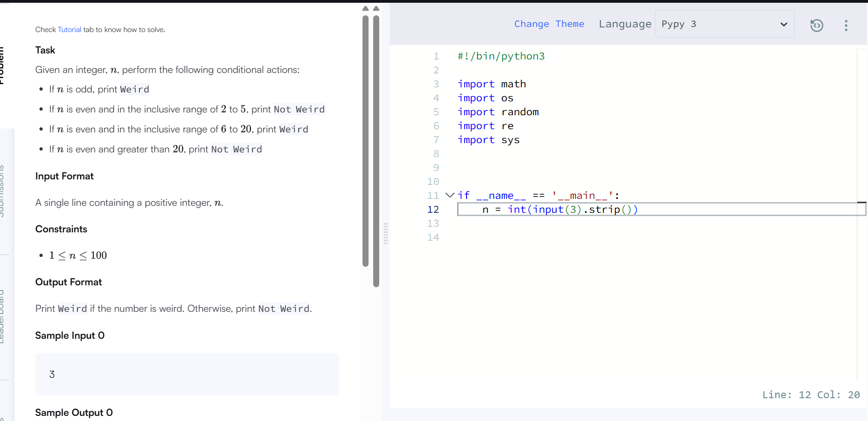Image resolution: width=868 pixels, height=421 pixels.
Task: Click the outer page scrollbar thumb
Action: pyautogui.click(x=376, y=151)
